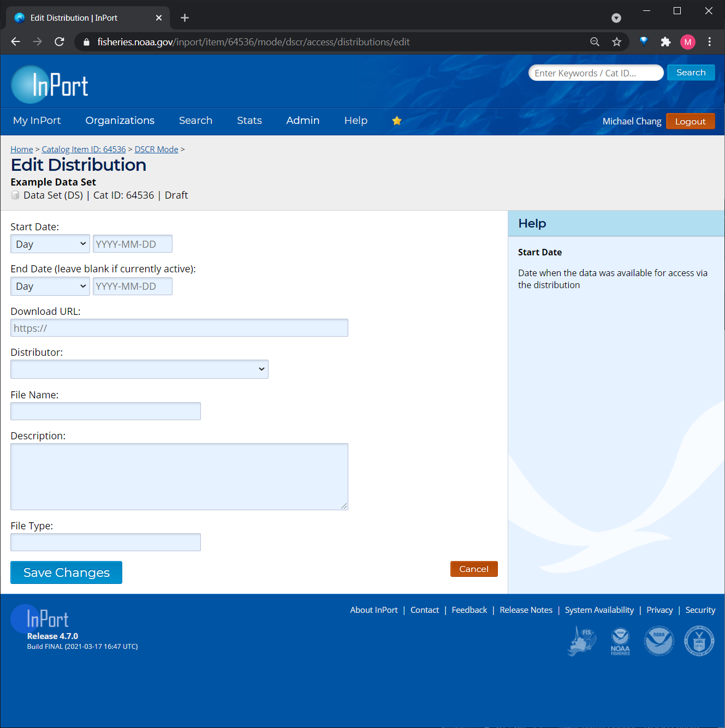Click the header Search button
This screenshot has width=725, height=728.
coord(691,73)
